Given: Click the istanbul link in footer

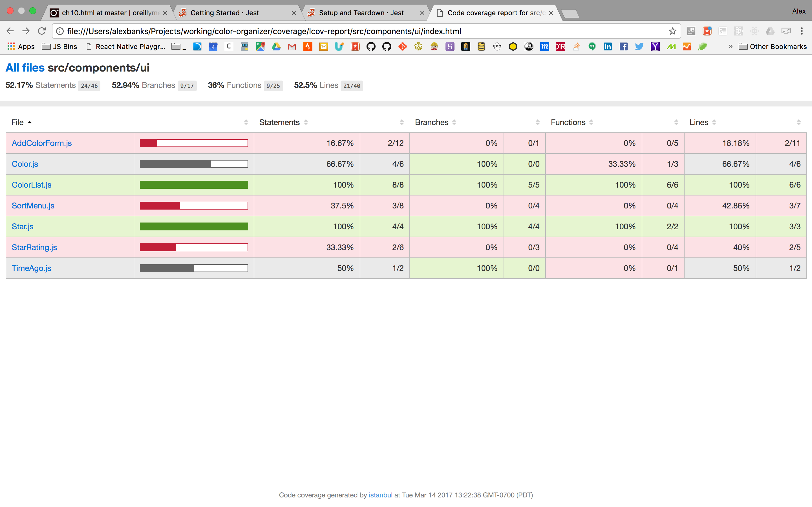Looking at the screenshot, I should point(380,495).
